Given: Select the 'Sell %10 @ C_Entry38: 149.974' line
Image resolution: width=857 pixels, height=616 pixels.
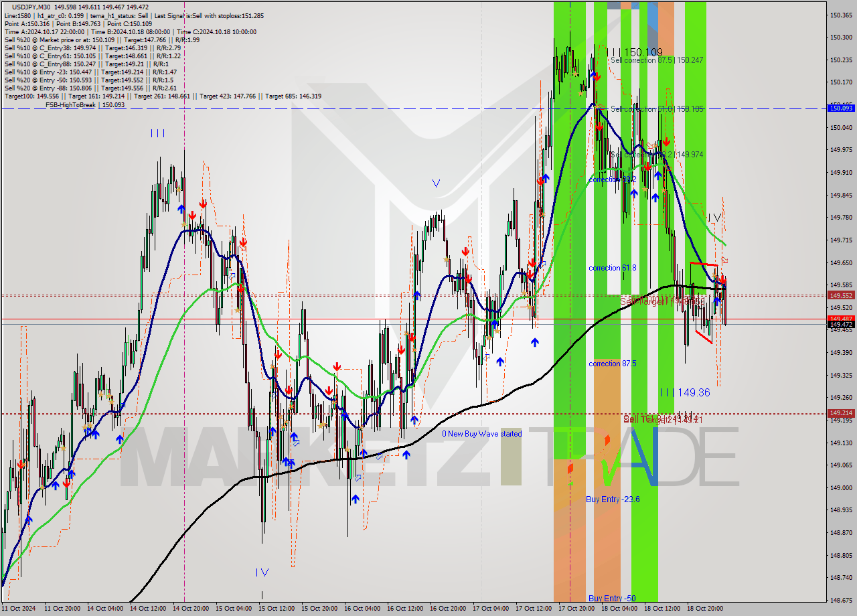Looking at the screenshot, I should point(92,48).
